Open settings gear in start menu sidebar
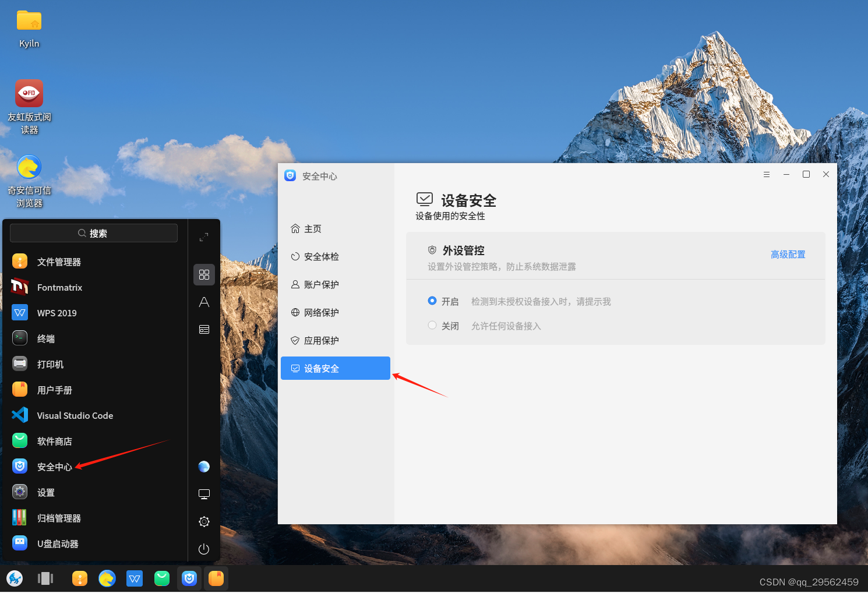This screenshot has height=593, width=868. pos(204,521)
